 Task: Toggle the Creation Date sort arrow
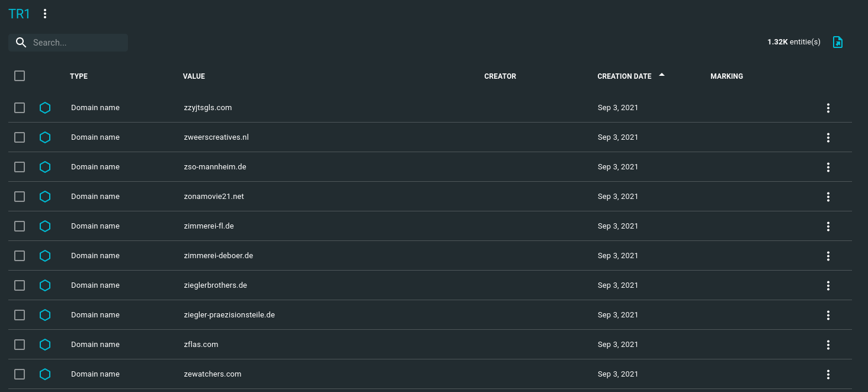(x=662, y=75)
